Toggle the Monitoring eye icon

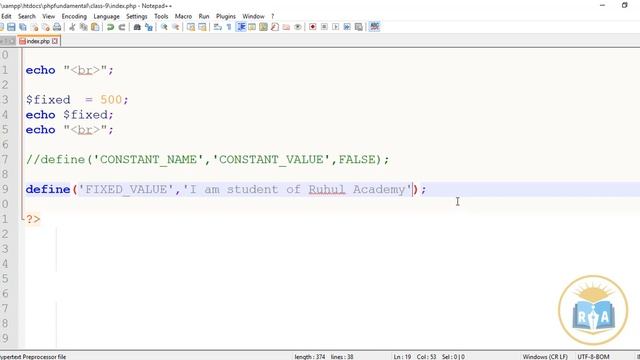298,27
